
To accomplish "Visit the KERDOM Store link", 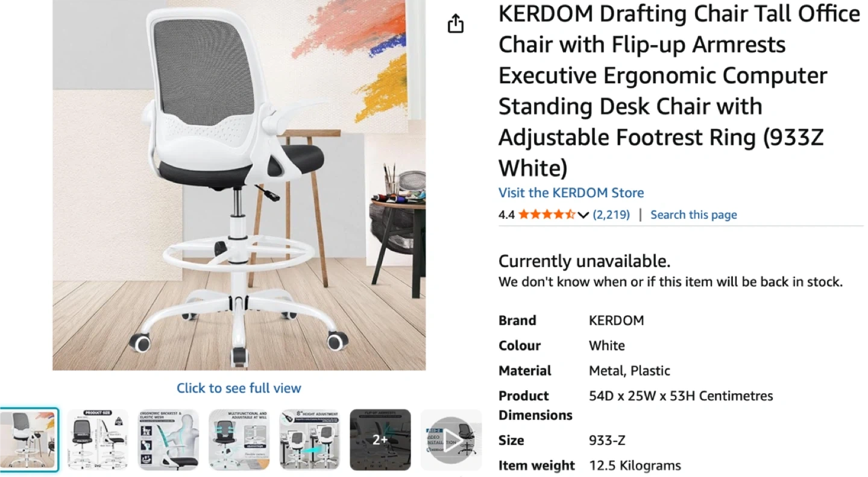I will 571,193.
